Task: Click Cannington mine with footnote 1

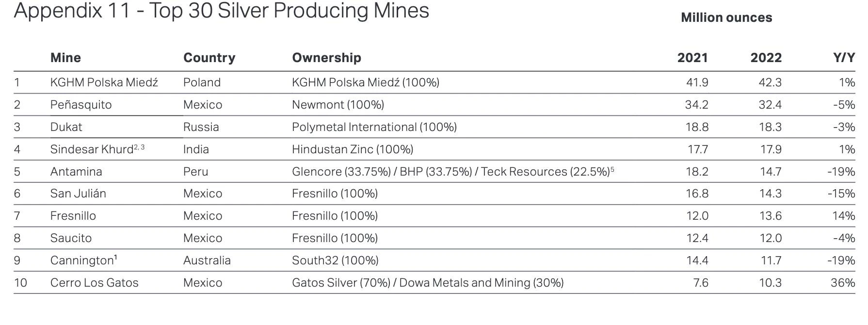Action: (84, 260)
